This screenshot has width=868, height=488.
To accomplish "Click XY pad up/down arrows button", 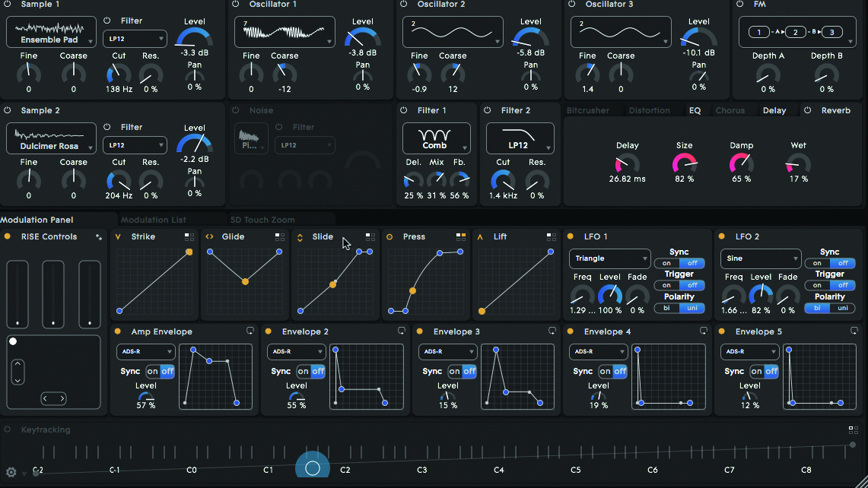I will (x=17, y=372).
